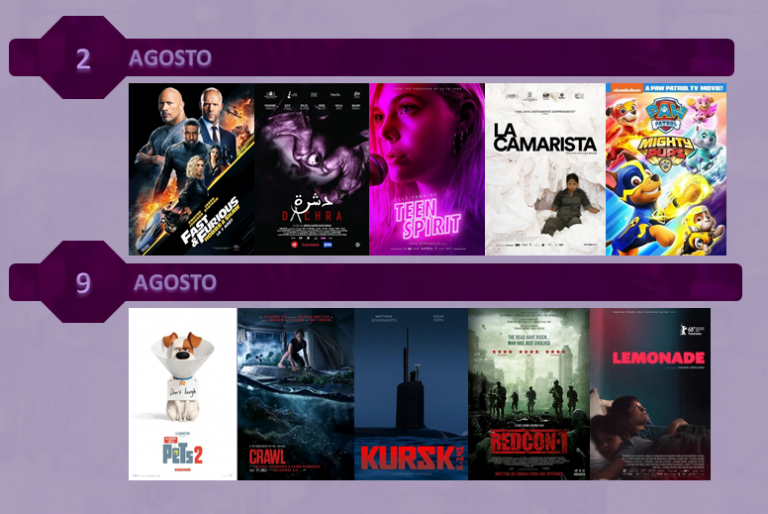The width and height of the screenshot is (768, 514).
Task: Select the second AGOSTO banner label
Action: click(x=175, y=282)
